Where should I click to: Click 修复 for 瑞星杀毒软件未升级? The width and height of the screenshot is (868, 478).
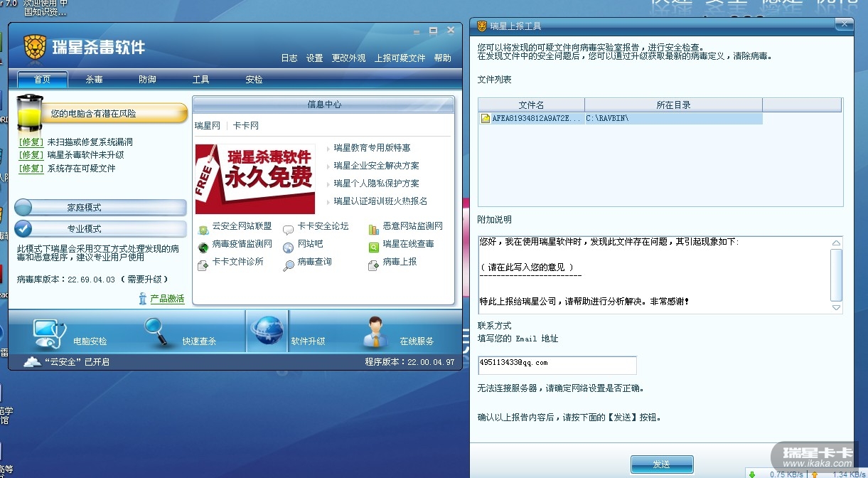31,155
